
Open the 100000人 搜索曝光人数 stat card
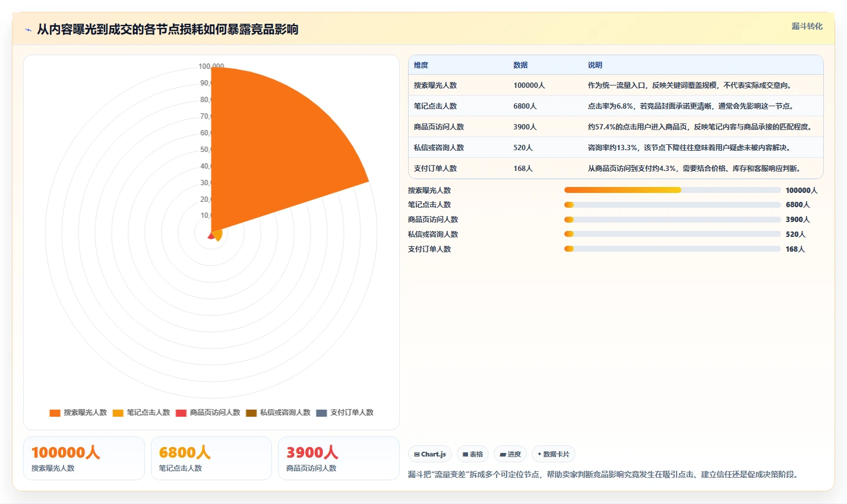(x=84, y=458)
